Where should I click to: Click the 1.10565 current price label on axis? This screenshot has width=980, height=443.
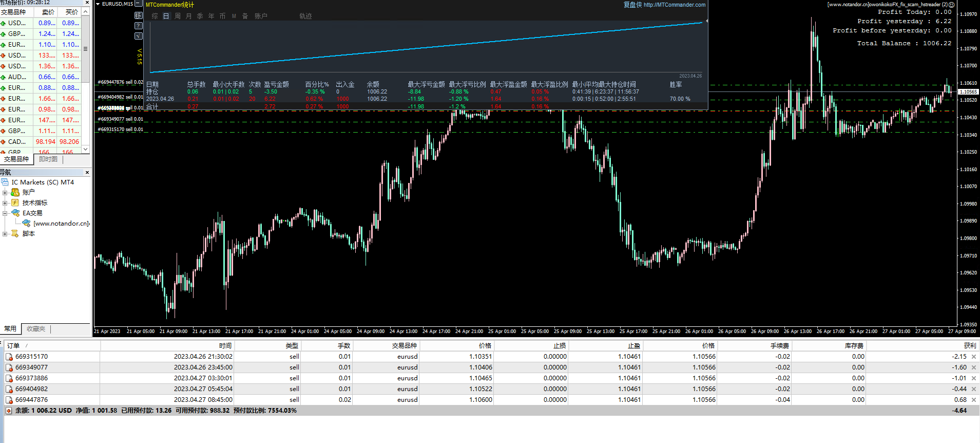pyautogui.click(x=968, y=92)
